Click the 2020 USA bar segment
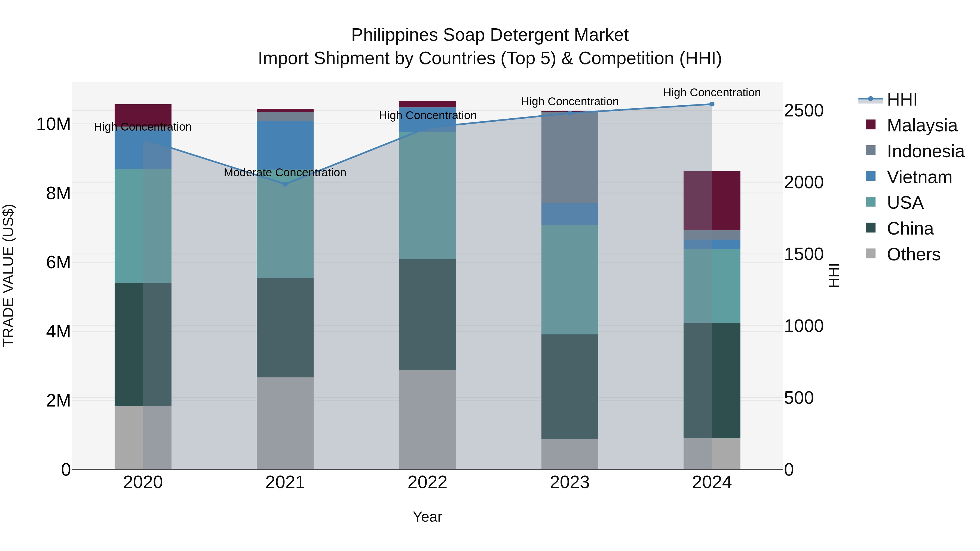980x551 pixels. tap(143, 226)
